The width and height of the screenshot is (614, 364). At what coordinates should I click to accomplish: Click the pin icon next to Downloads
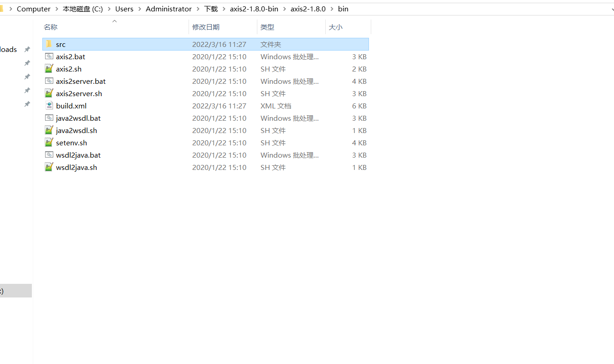coord(27,49)
